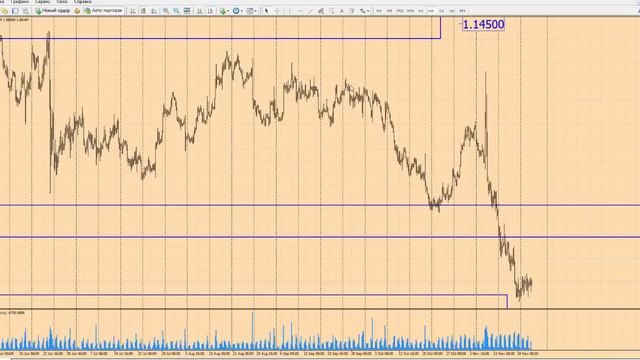640x360 pixels.
Task: Switch to M1 timeframe
Action: coord(379,11)
